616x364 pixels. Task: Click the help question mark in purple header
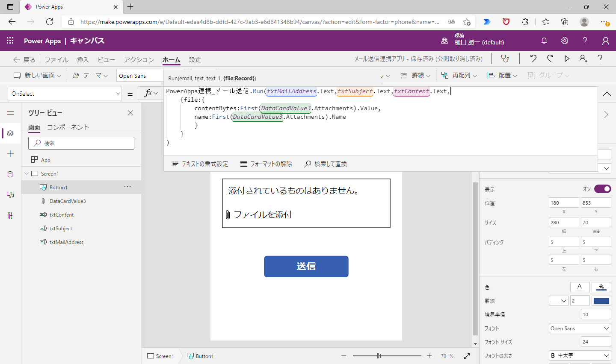pyautogui.click(x=585, y=41)
